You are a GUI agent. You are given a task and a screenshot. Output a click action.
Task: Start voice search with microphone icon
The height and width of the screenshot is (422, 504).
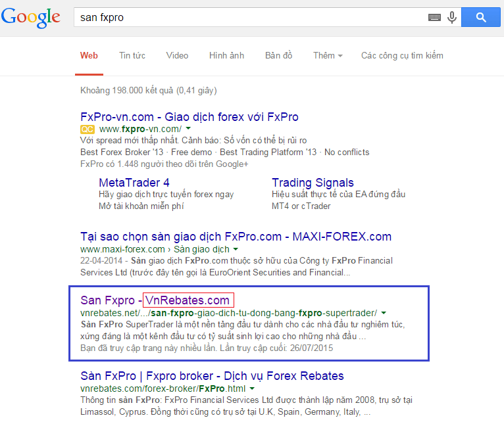point(452,17)
